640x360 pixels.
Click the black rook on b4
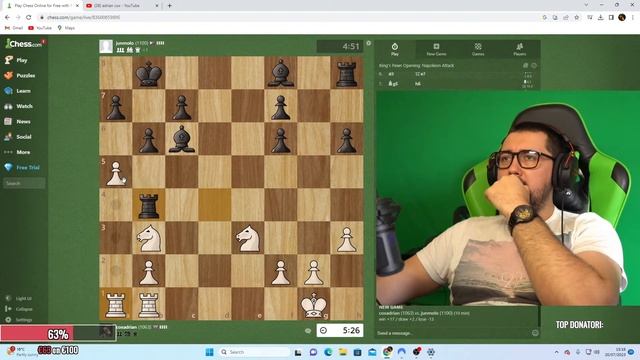[149, 205]
